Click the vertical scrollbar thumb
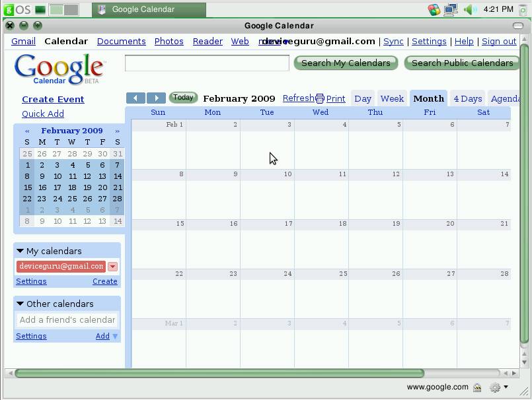Screen dimensions: 532x400 [525, 193]
